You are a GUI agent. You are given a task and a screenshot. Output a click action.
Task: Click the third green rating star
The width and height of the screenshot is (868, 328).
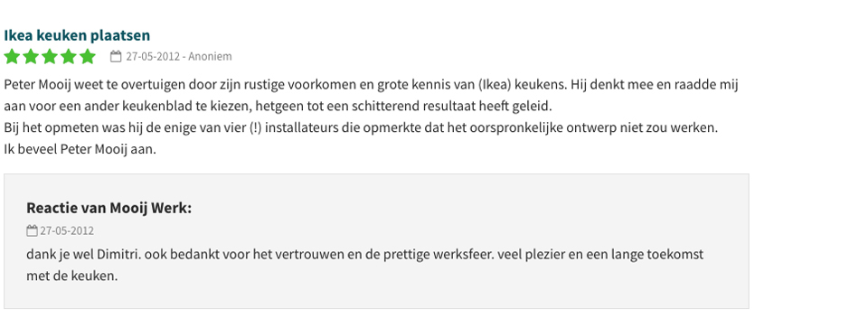pyautogui.click(x=50, y=56)
